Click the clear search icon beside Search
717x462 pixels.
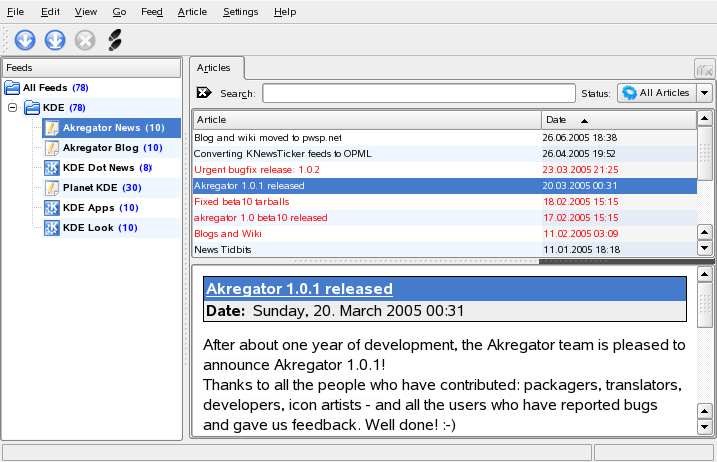point(204,93)
